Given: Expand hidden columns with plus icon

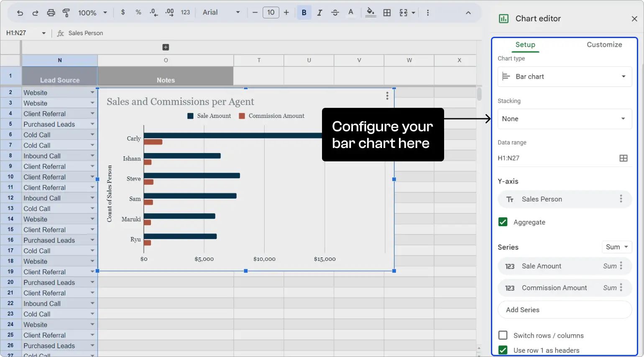Looking at the screenshot, I should [x=166, y=47].
